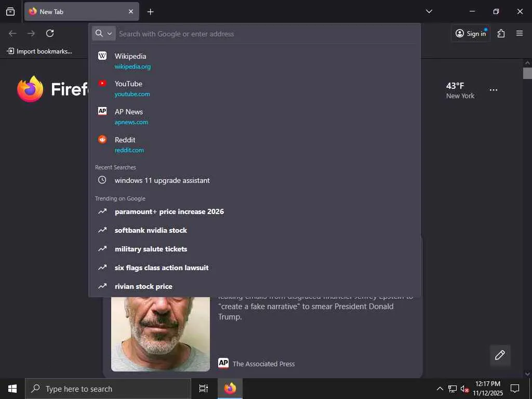Viewport: 532px width, 399px height.
Task: Open the Windows Start menu
Action: 12,389
